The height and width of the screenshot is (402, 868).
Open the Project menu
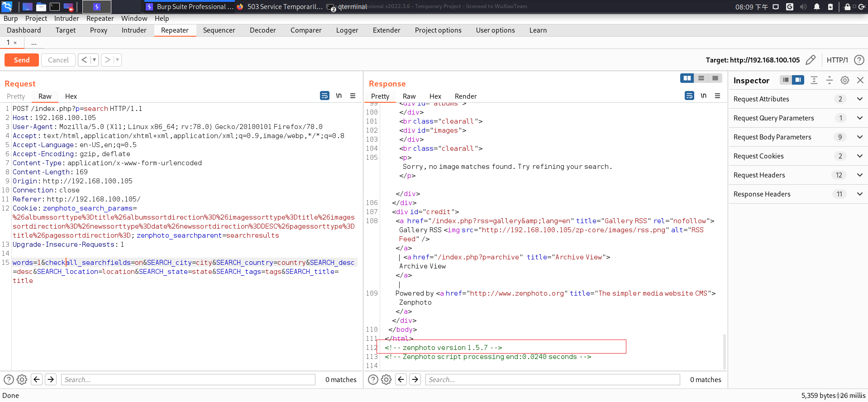pos(36,18)
